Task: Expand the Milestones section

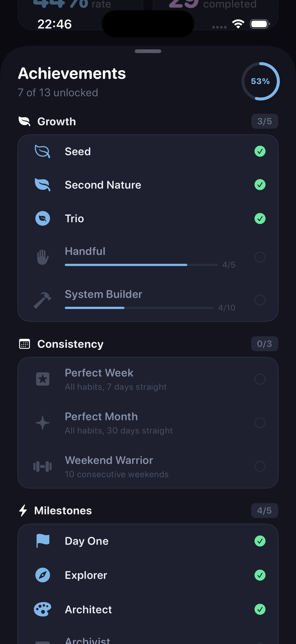Action: point(63,510)
